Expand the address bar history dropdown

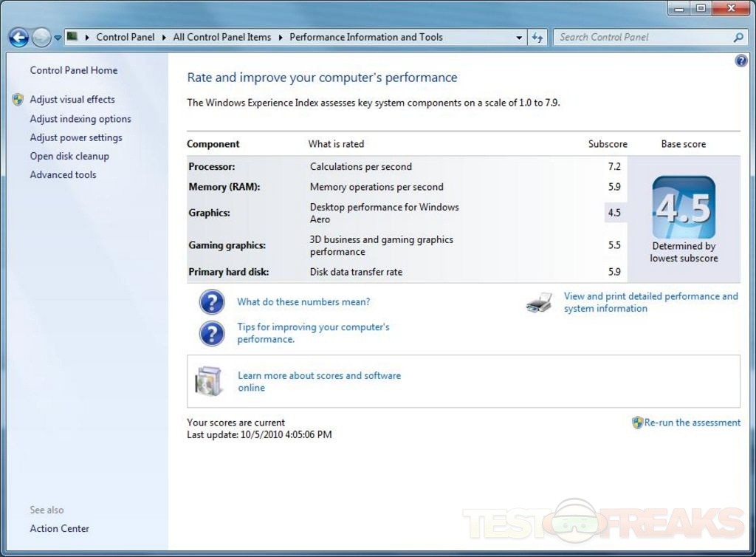[520, 37]
